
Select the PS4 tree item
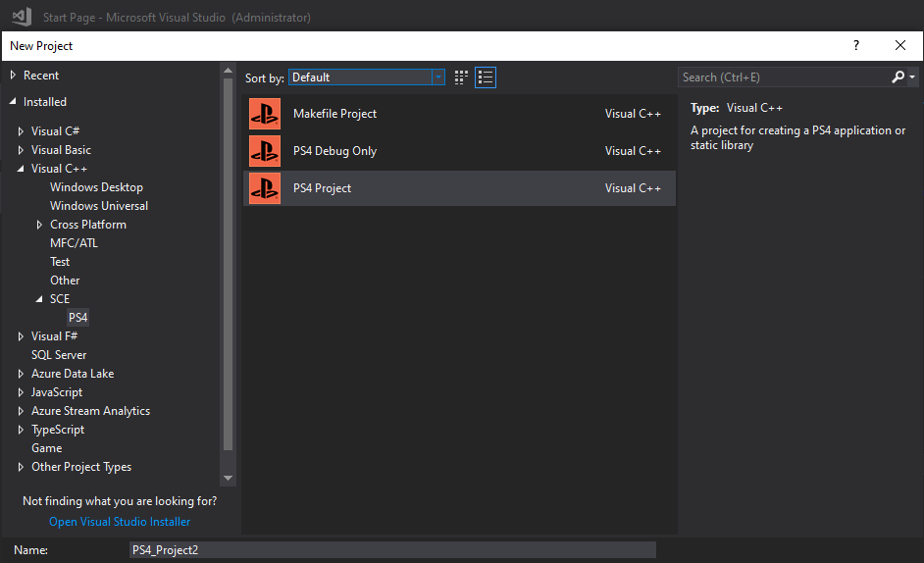[77, 318]
